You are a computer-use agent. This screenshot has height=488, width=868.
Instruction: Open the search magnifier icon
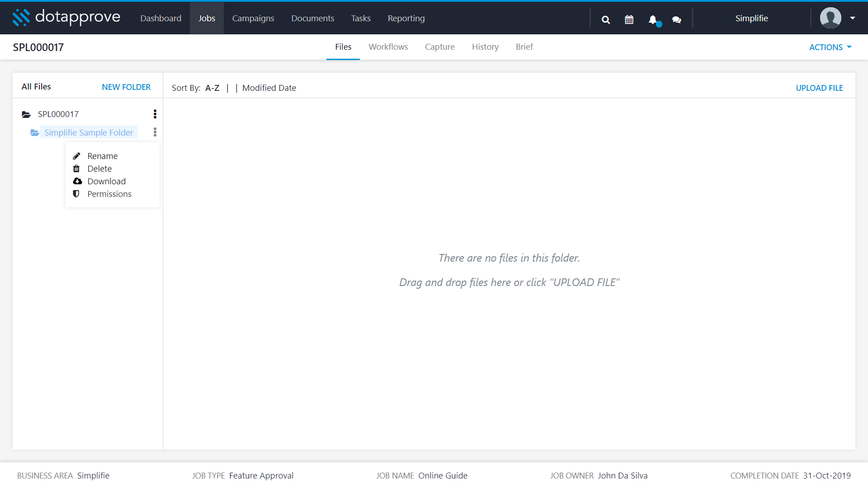click(606, 19)
